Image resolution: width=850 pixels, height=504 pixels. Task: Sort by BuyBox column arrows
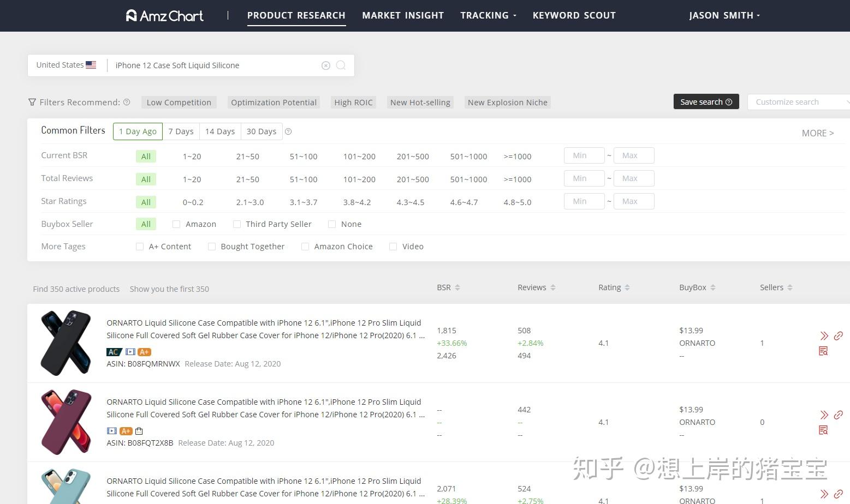click(x=713, y=287)
